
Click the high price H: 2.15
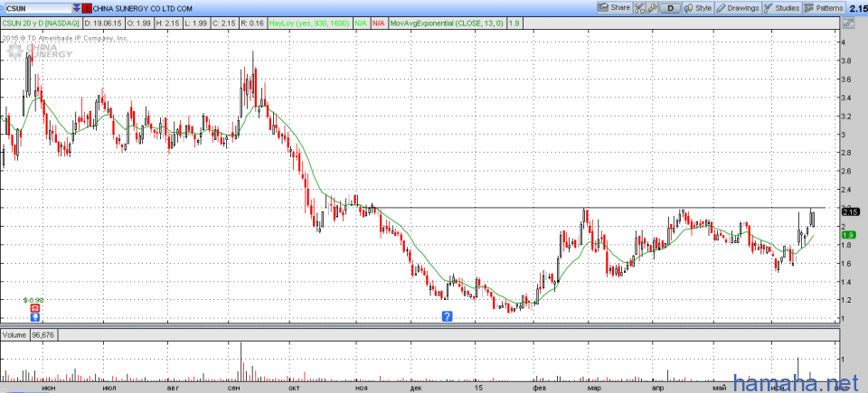(x=168, y=23)
